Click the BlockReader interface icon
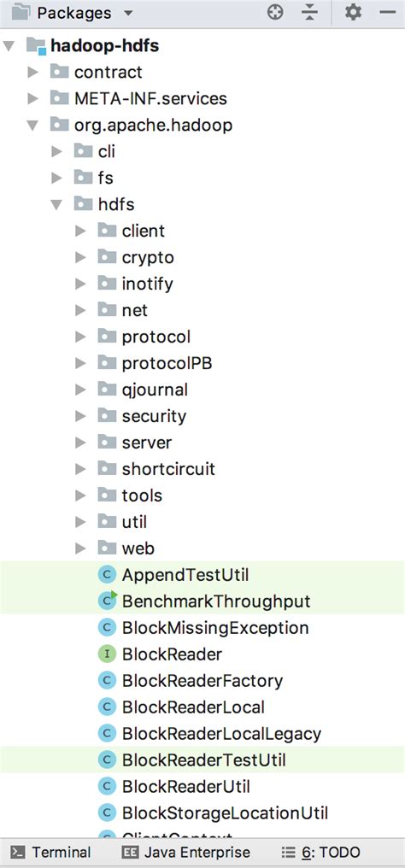 pyautogui.click(x=106, y=654)
